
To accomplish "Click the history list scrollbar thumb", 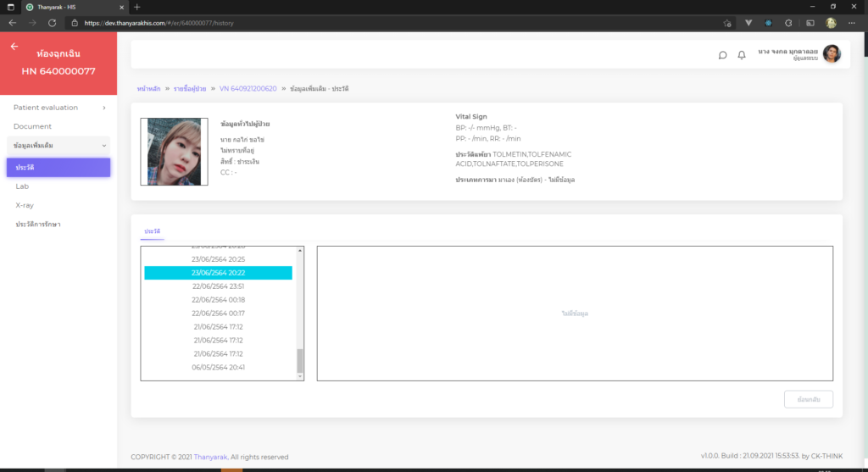I will point(300,360).
